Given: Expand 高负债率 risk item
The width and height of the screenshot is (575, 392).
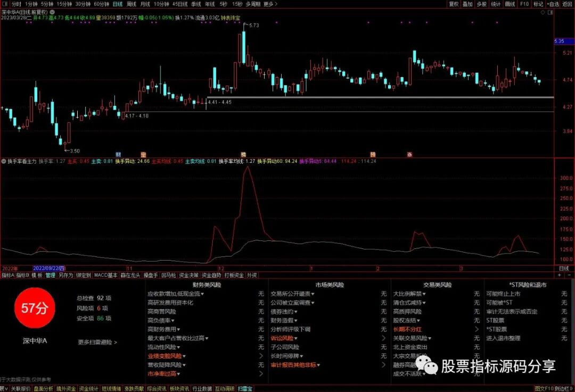Looking at the screenshot, I should tap(161, 321).
